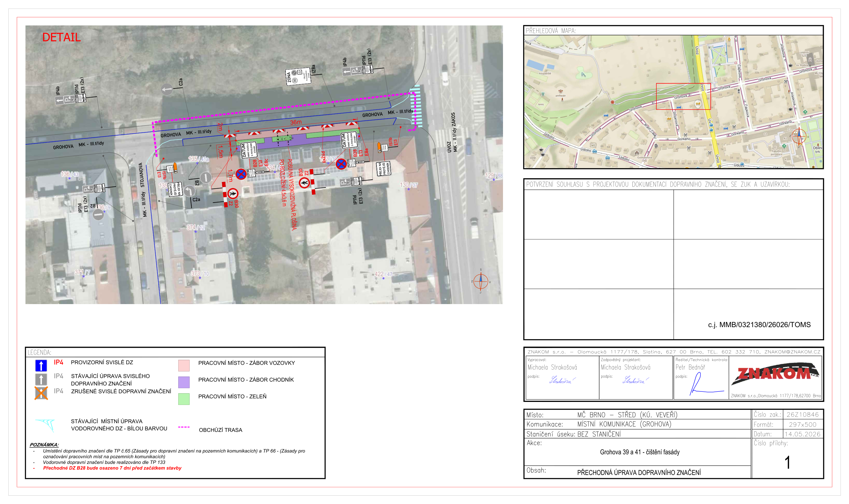The width and height of the screenshot is (849, 504).
Task: Click the grey C2a arrow sign above Grohova
Action: (167, 90)
